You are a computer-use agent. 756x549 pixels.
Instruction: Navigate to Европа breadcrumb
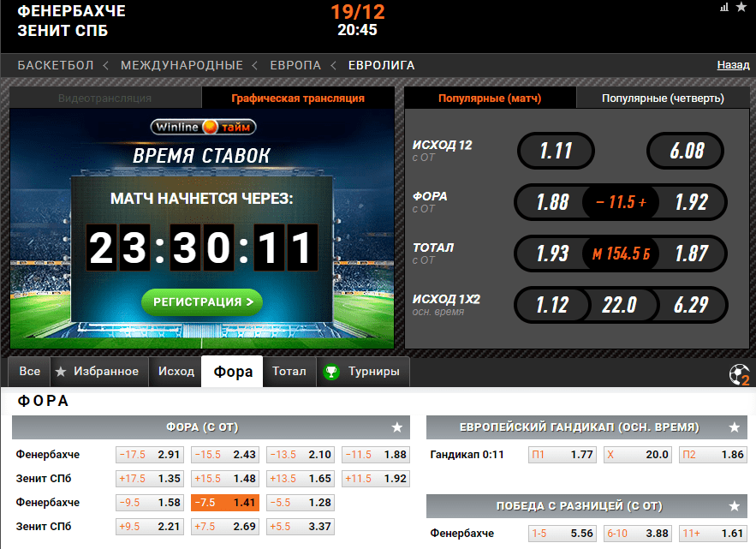pyautogui.click(x=295, y=65)
